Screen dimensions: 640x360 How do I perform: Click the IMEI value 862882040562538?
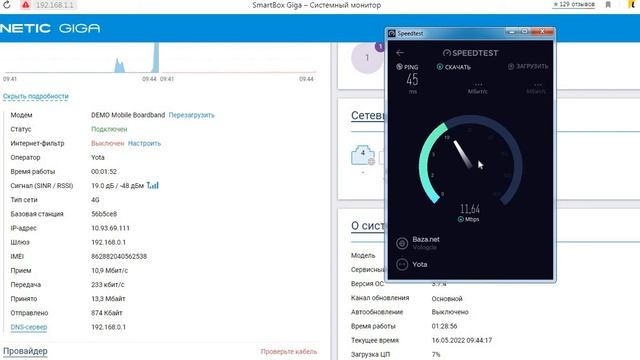click(x=119, y=256)
